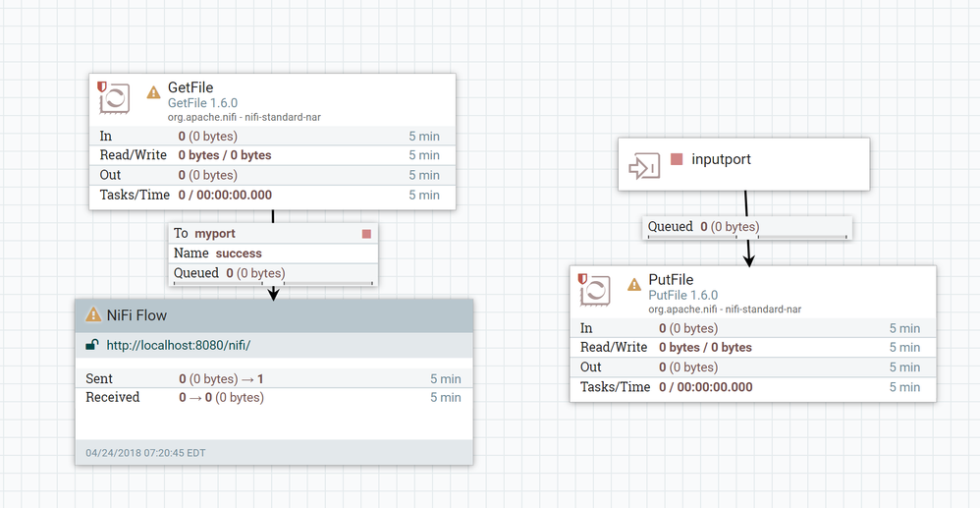Screen dimensions: 980x508
Task: Click the myport connection red stopped square
Action: tap(366, 233)
